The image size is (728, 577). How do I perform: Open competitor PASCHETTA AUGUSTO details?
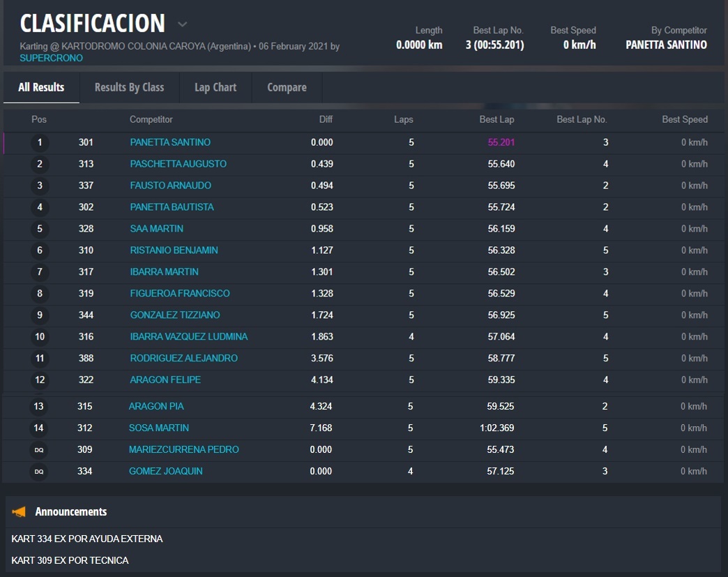pos(178,164)
